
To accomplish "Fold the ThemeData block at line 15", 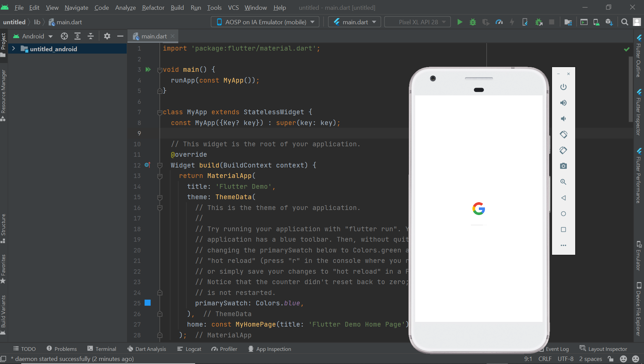I will (x=160, y=197).
